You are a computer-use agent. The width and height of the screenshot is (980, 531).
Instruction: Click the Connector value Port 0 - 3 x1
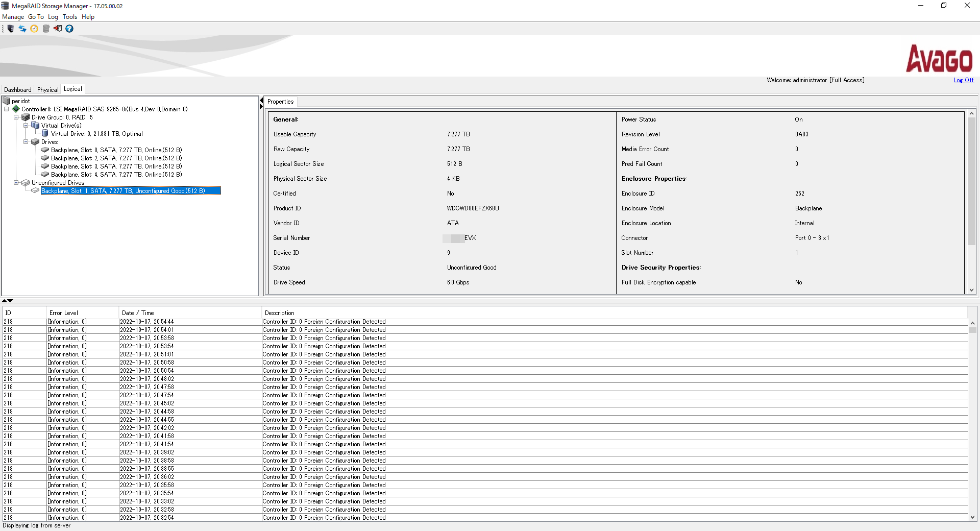pos(812,238)
